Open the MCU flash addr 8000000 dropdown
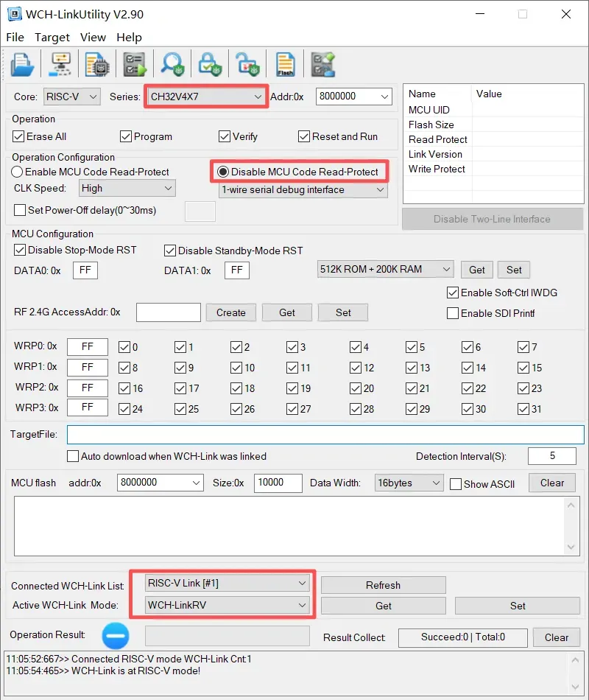The image size is (589, 700). click(161, 483)
